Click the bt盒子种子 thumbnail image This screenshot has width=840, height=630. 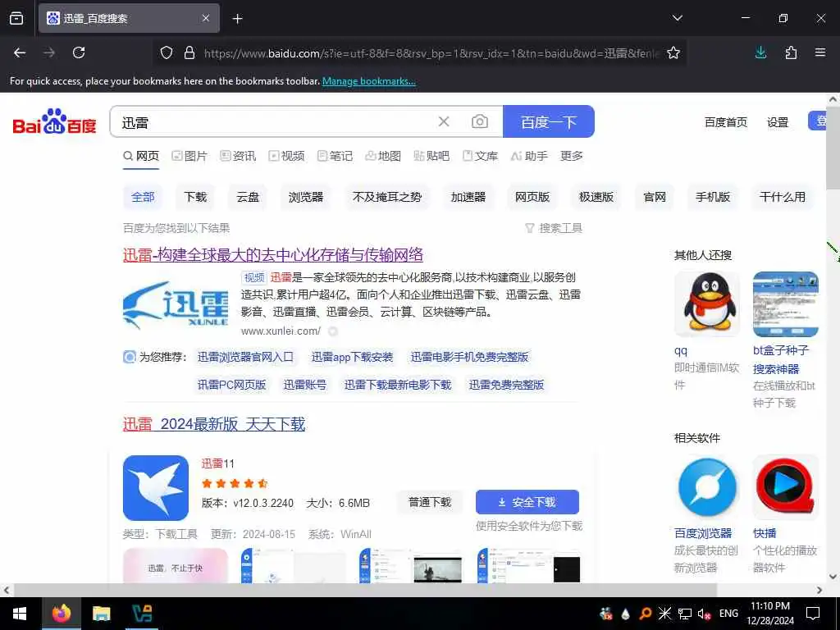pos(785,304)
